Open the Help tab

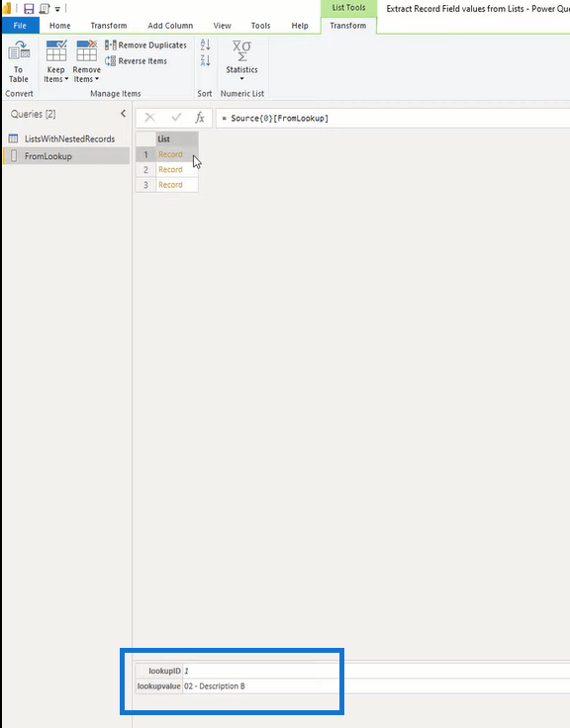[300, 26]
